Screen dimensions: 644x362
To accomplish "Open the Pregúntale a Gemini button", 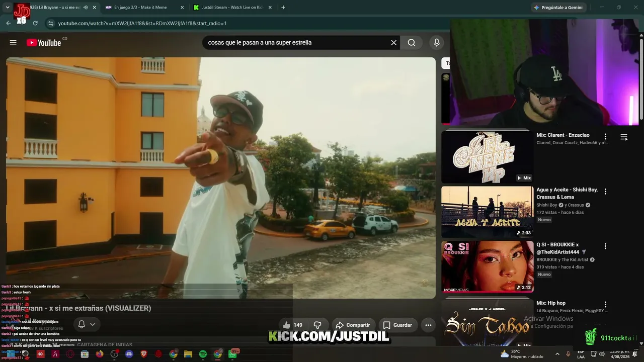I will (558, 8).
